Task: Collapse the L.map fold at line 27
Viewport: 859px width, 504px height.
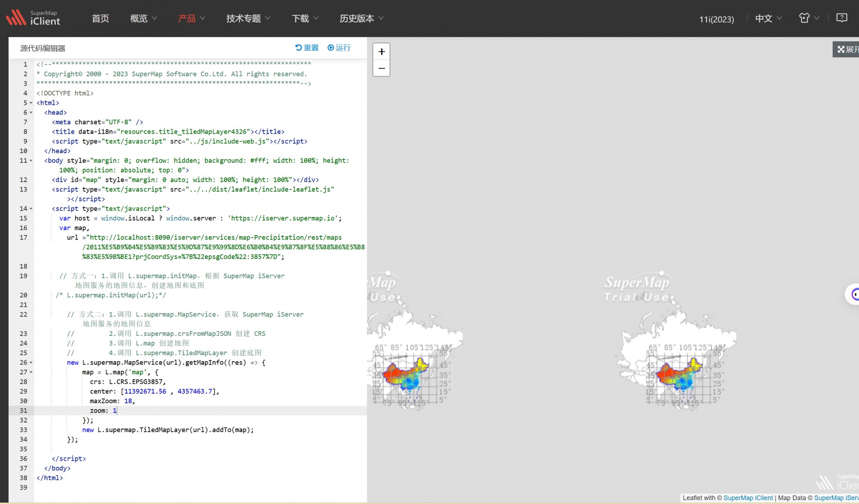Action: (x=31, y=372)
